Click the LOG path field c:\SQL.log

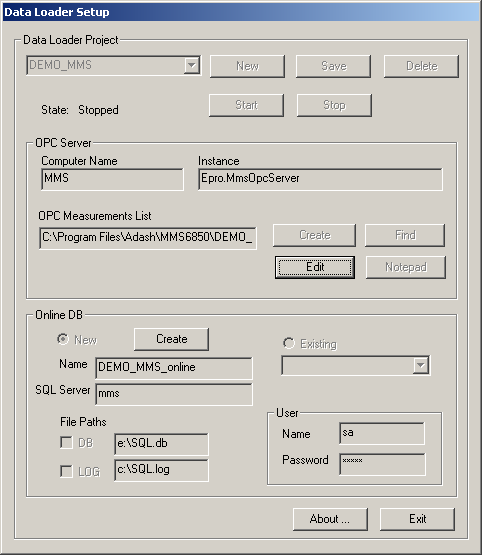161,470
